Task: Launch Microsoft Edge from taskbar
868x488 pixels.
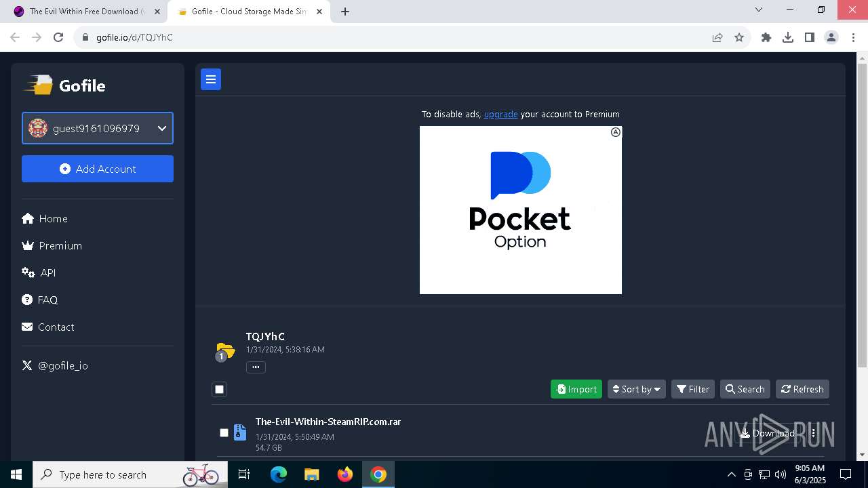Action: [279, 474]
